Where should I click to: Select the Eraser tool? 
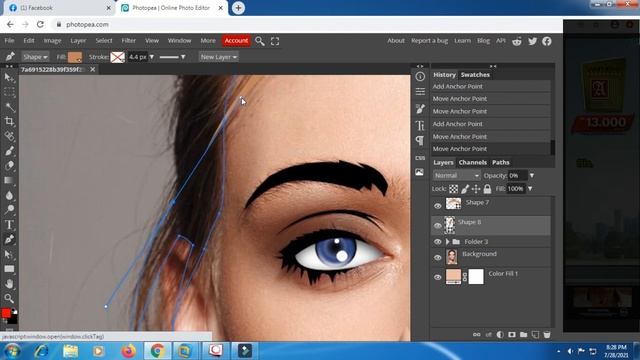click(x=9, y=166)
